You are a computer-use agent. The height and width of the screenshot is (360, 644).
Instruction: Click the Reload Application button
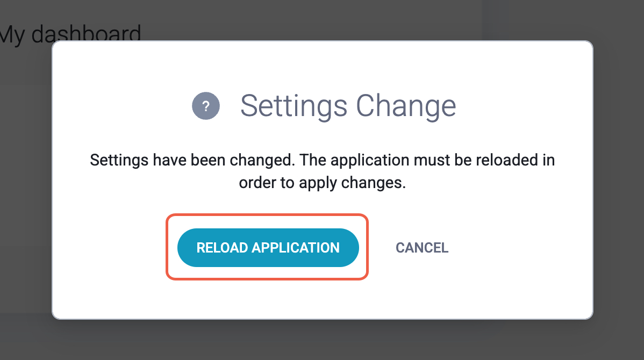coord(268,248)
